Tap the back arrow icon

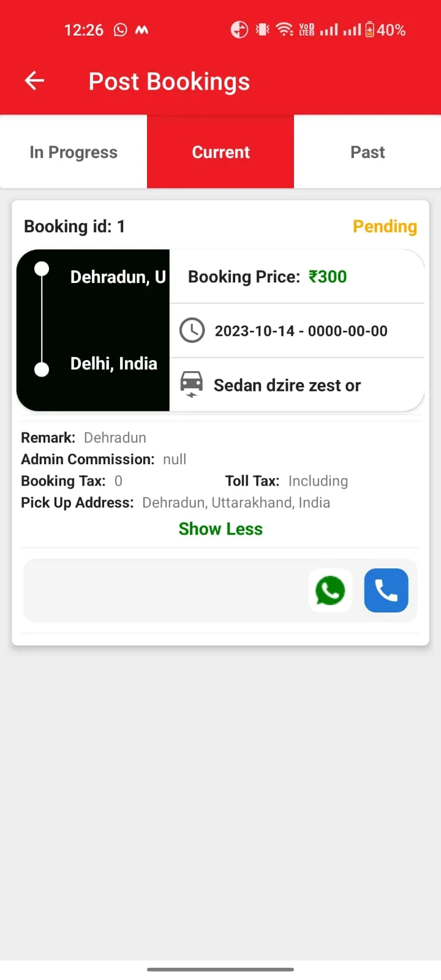[x=34, y=80]
